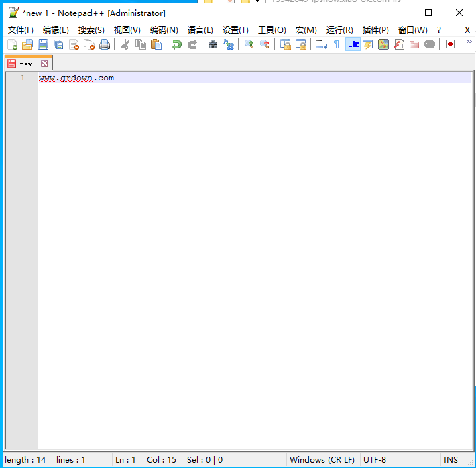Viewport: 476px width, 468px height.
Task: Click the Zoom in toolbar icon
Action: click(249, 44)
